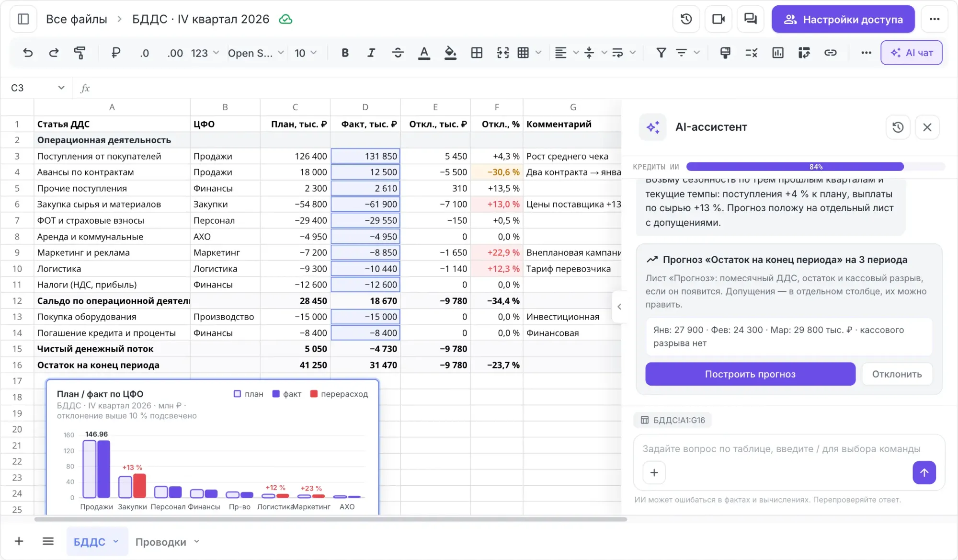958x560 pixels.
Task: Select the format painter tool
Action: [x=80, y=53]
